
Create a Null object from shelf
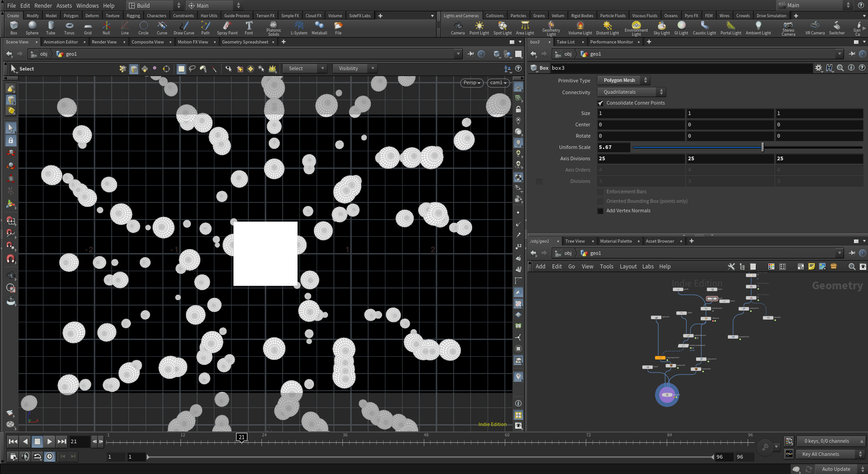click(x=106, y=28)
